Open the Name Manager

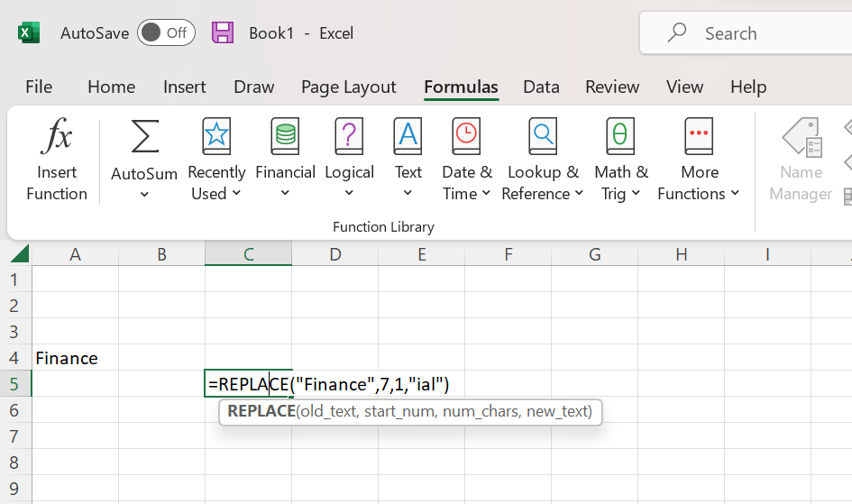tap(801, 160)
